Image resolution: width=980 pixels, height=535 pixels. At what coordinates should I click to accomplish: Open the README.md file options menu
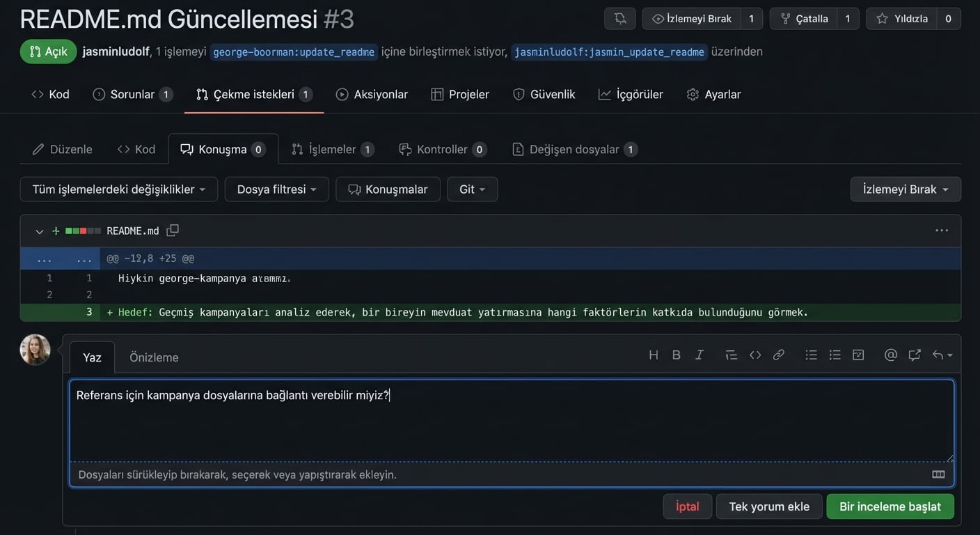[941, 231]
